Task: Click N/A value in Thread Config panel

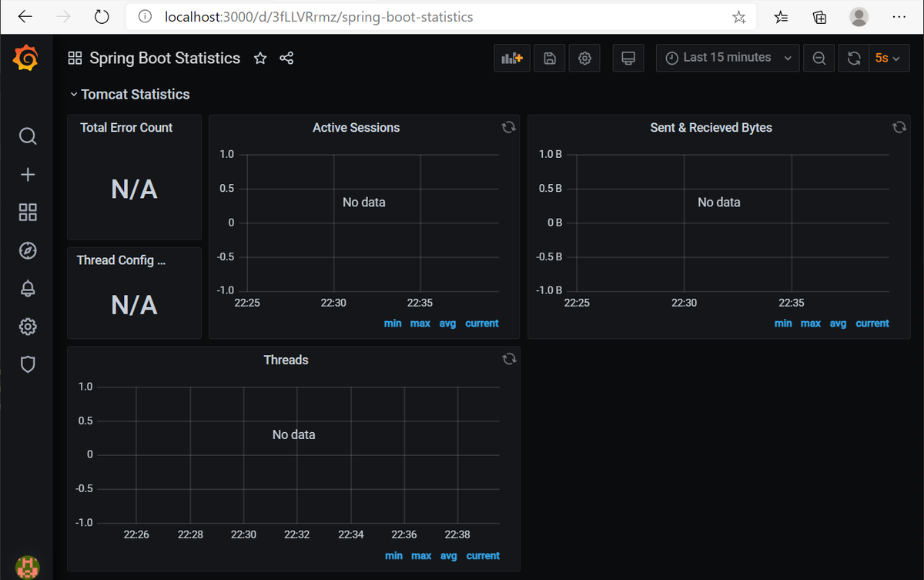Action: pyautogui.click(x=134, y=305)
